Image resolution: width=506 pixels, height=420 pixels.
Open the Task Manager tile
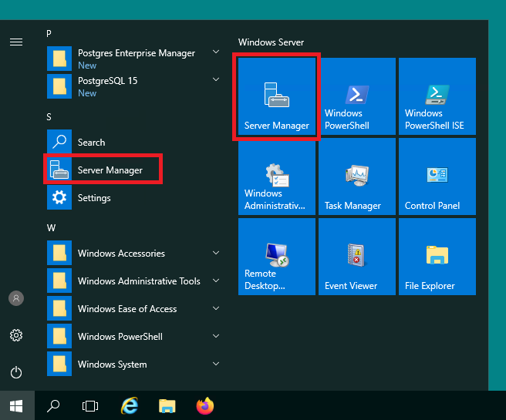tap(357, 176)
